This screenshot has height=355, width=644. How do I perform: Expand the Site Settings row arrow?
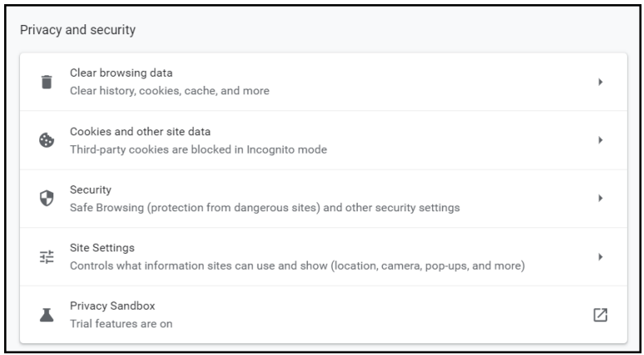tap(601, 256)
